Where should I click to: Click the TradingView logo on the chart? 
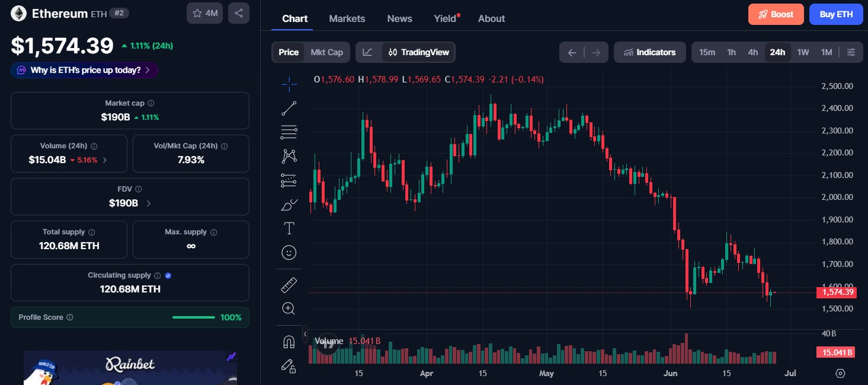(x=328, y=345)
